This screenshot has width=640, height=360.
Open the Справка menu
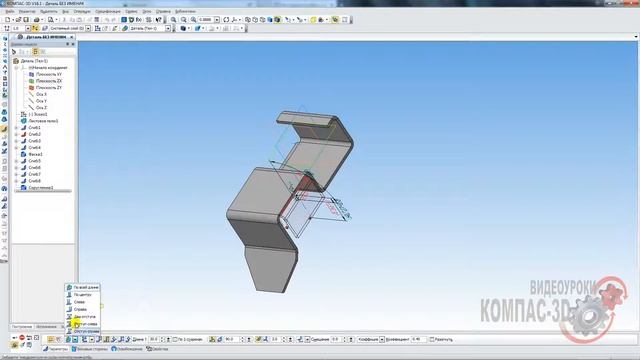[163, 11]
